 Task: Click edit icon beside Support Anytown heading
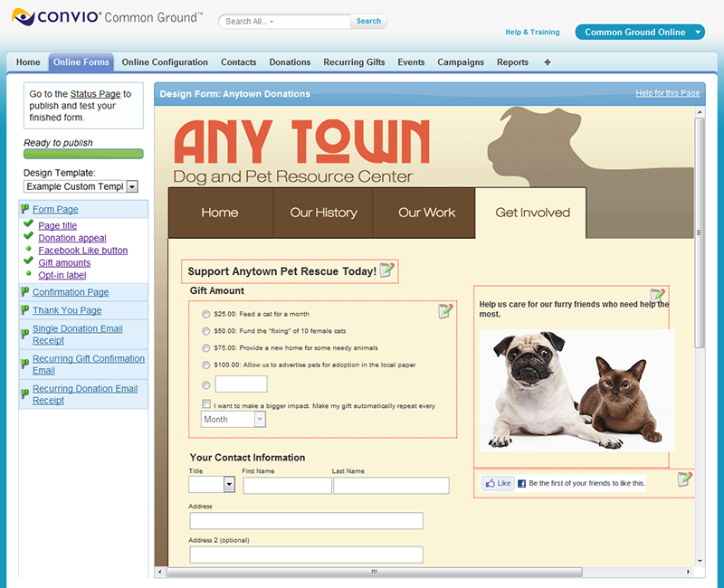pos(387,270)
